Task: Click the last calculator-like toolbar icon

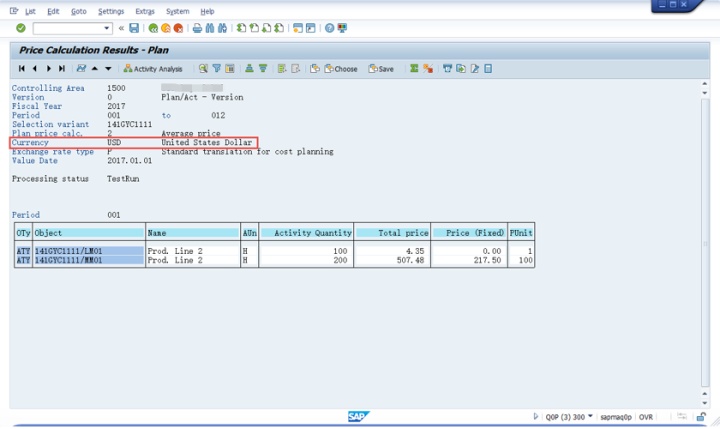Action: point(488,68)
